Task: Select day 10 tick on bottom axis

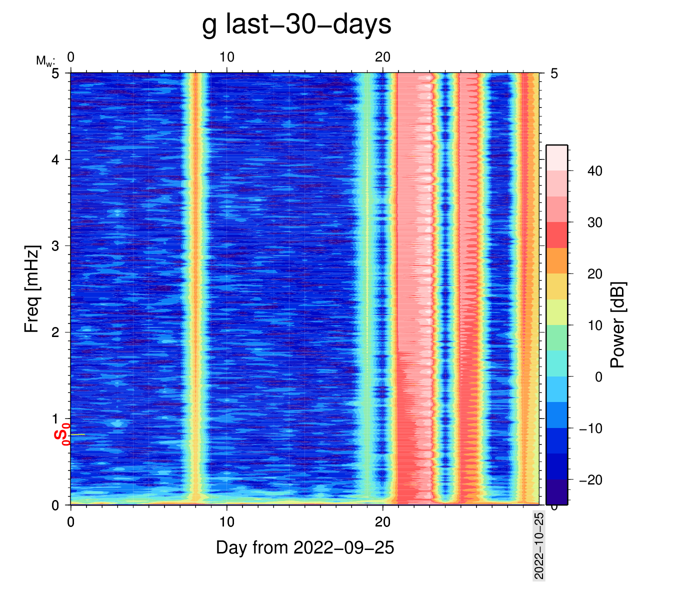Action: [x=226, y=522]
